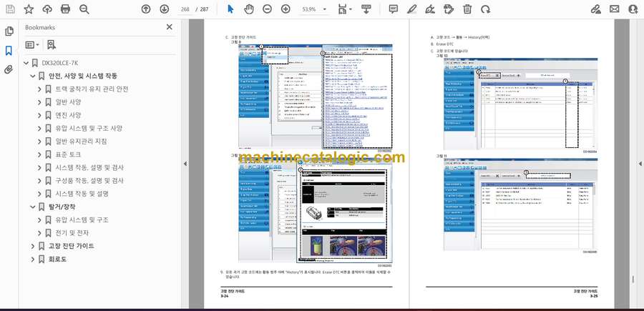The width and height of the screenshot is (644, 311).
Task: Click the find current bookmark icon
Action: click(x=52, y=45)
